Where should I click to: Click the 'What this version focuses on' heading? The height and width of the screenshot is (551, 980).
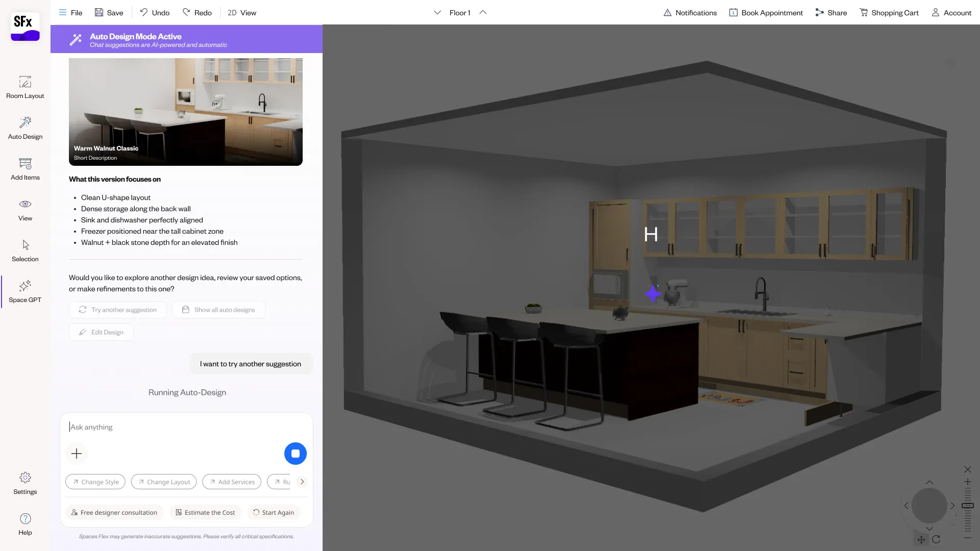[115, 179]
